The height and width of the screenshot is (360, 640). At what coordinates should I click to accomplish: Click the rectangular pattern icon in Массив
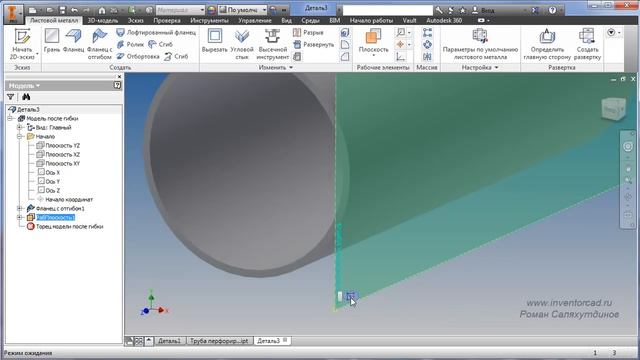click(427, 33)
